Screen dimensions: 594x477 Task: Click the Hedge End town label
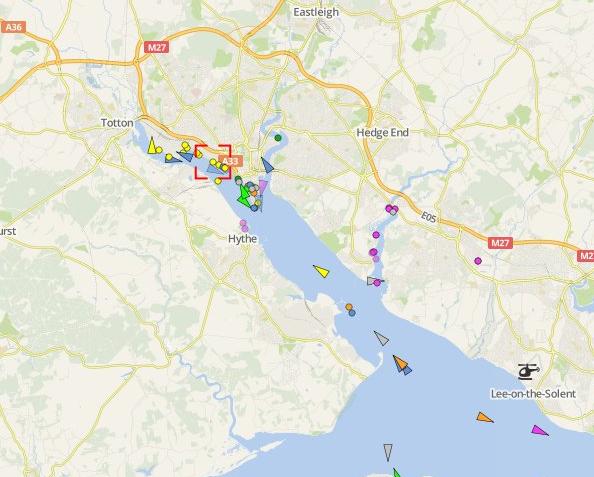point(383,133)
